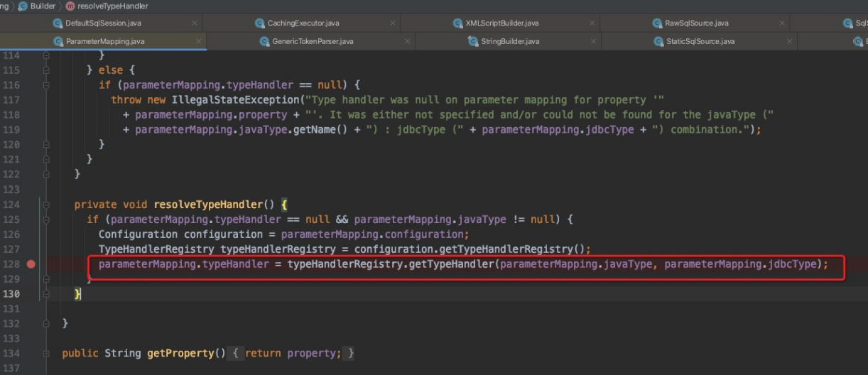Close the XMLScriptBuilder.java tab
Image resolution: width=868 pixels, height=375 pixels.
pos(592,23)
